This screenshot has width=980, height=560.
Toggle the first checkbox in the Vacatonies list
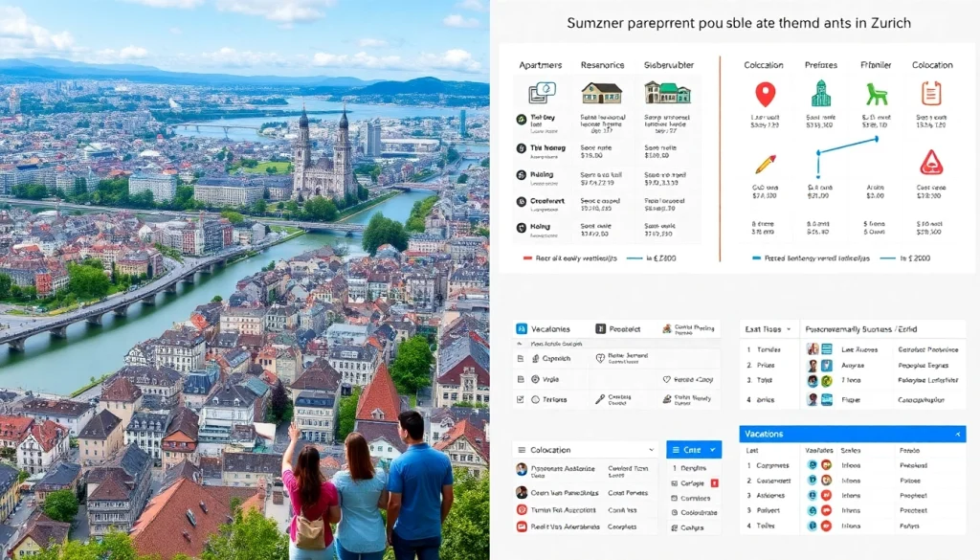click(521, 358)
